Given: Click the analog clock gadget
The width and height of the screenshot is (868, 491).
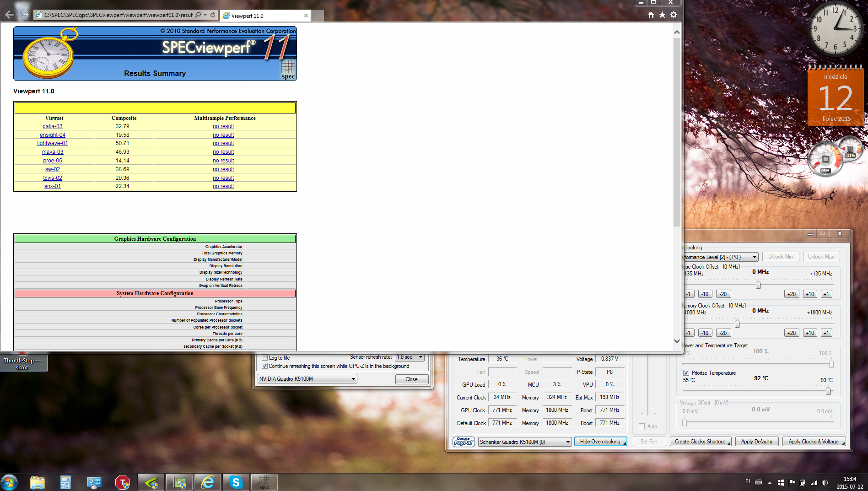Looking at the screenshot, I should [x=835, y=28].
